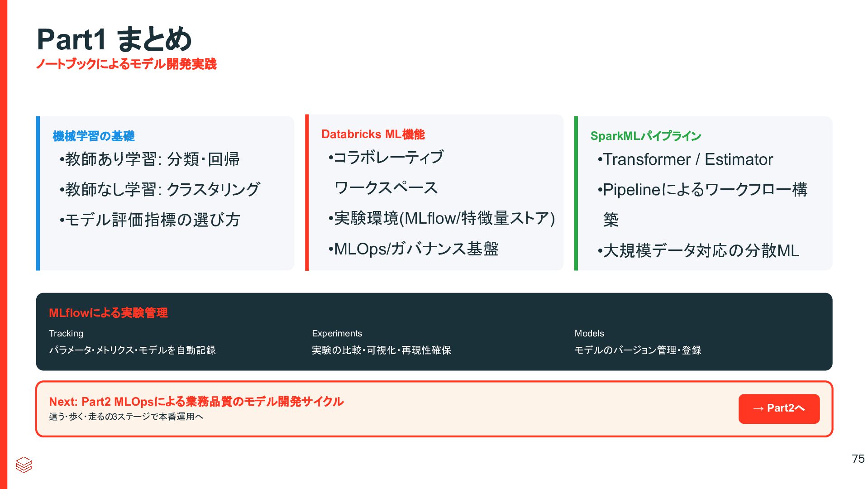Image resolution: width=868 pixels, height=489 pixels.
Task: Click the 'Databricks ML機能' card heading
Action: [x=373, y=134]
